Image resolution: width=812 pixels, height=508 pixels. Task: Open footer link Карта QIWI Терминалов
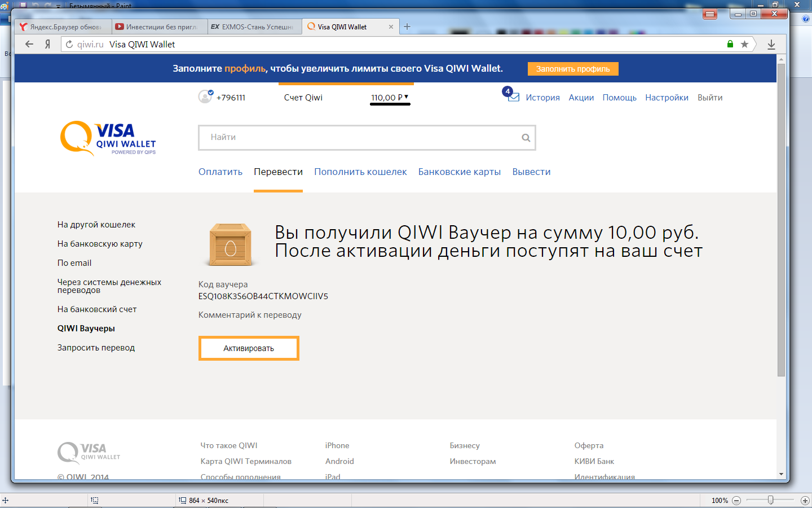click(x=246, y=461)
